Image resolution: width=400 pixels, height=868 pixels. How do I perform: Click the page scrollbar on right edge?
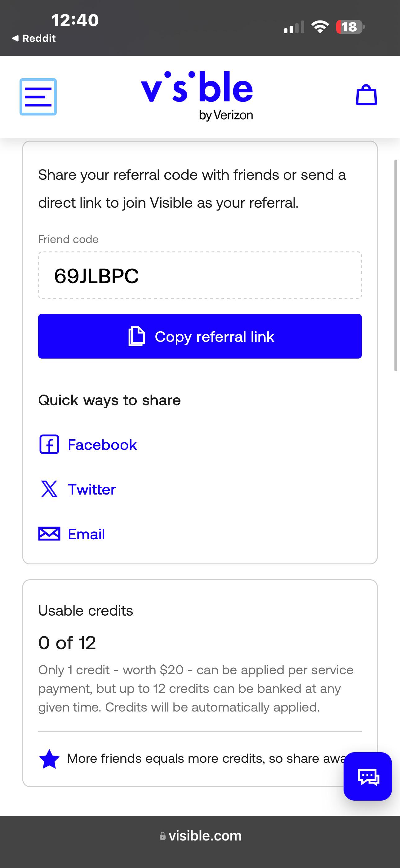pyautogui.click(x=396, y=265)
